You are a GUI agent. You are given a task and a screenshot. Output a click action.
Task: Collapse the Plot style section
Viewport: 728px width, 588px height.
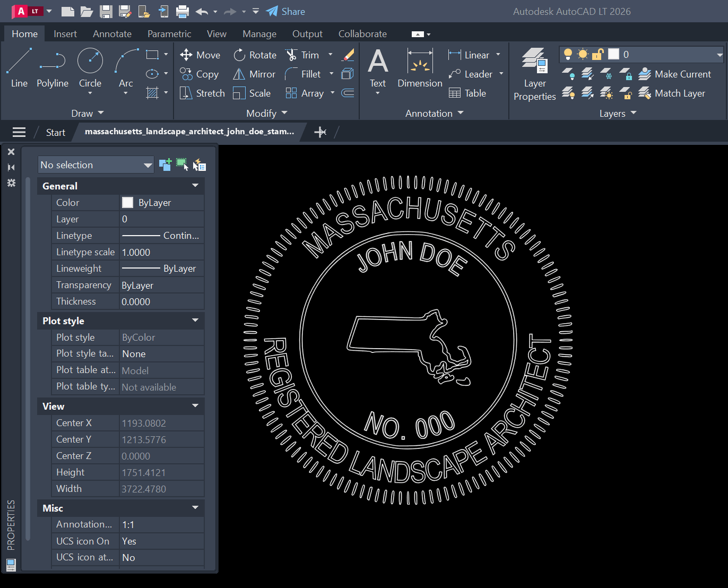pos(195,321)
